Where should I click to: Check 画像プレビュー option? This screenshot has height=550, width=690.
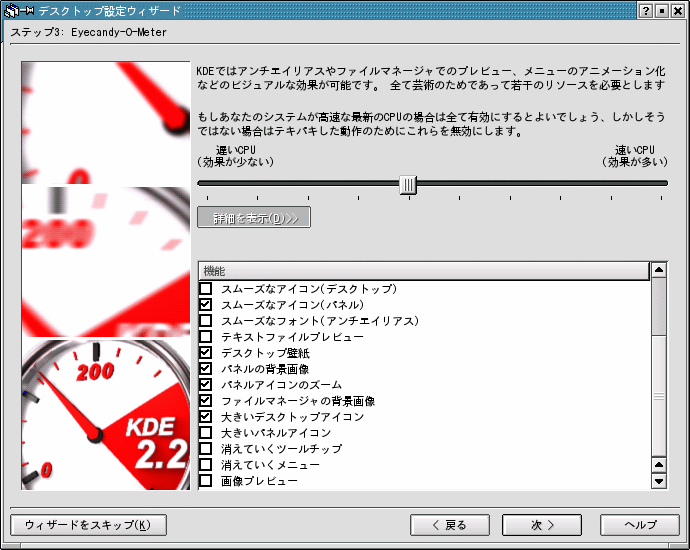(x=206, y=480)
